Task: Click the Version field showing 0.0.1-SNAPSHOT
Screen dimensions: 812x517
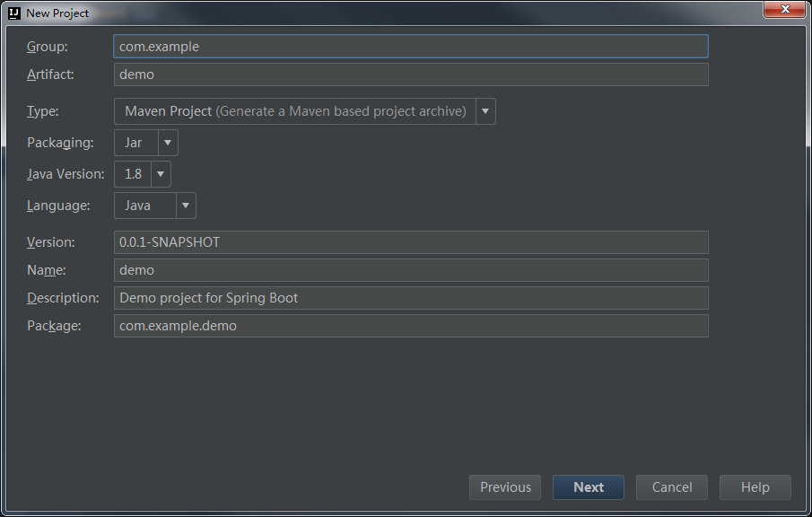Action: pos(411,242)
